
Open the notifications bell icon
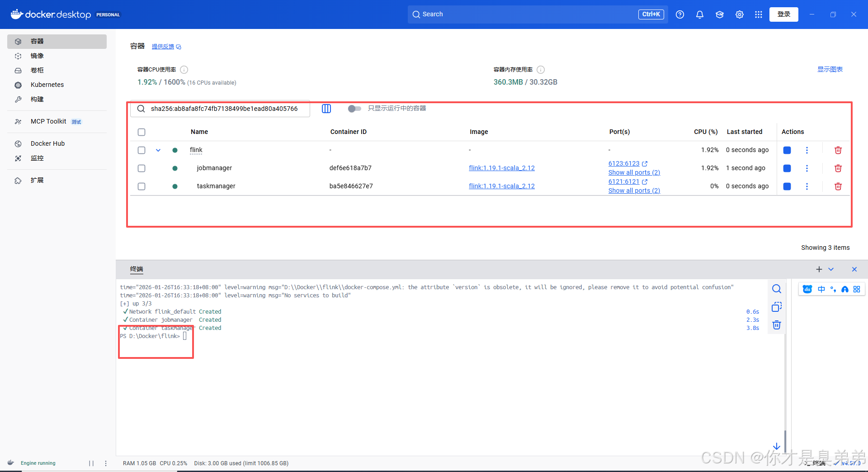(699, 14)
